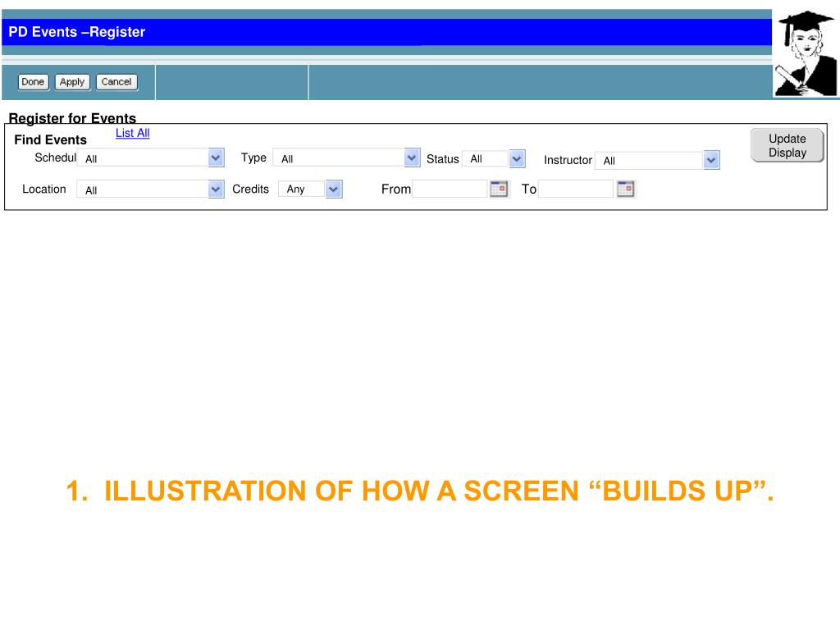
Task: Expand the Schedule dropdown arrow
Action: tap(216, 158)
